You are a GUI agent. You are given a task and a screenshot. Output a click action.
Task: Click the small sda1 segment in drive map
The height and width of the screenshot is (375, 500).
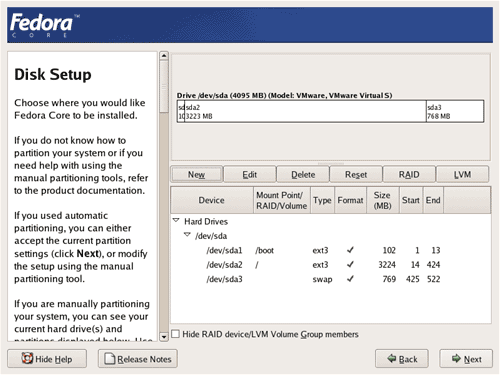coord(181,111)
